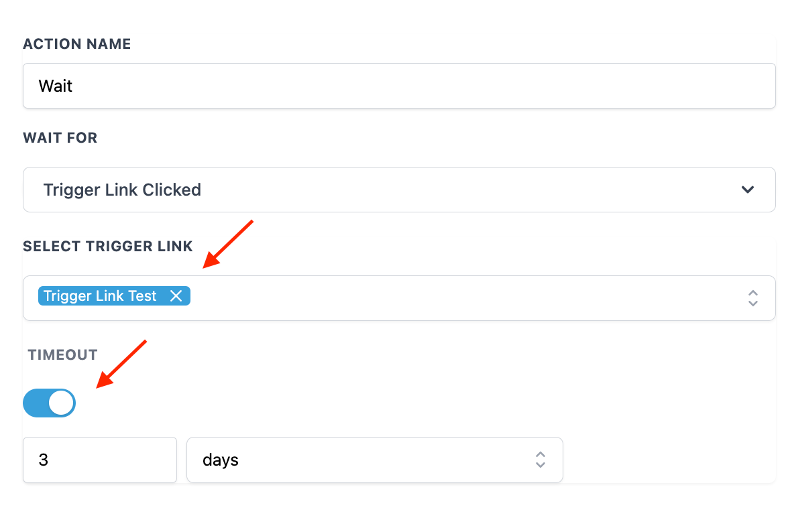The width and height of the screenshot is (790, 532).
Task: Click the up-down arrows on days selector
Action: click(540, 460)
